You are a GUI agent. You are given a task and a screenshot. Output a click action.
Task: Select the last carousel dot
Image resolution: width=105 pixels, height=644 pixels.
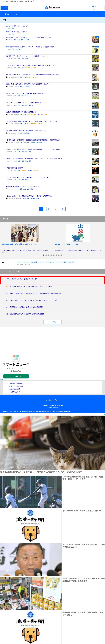[x=61, y=255]
